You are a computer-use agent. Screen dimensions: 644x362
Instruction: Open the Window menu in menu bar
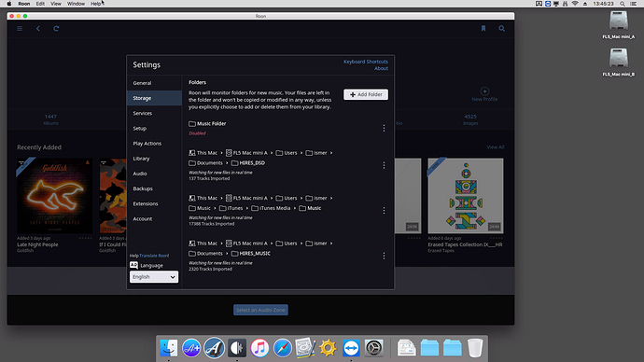[x=76, y=4]
